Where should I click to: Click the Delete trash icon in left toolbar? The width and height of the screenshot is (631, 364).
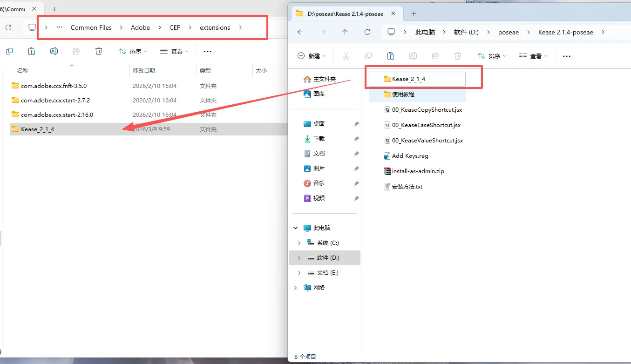click(99, 51)
